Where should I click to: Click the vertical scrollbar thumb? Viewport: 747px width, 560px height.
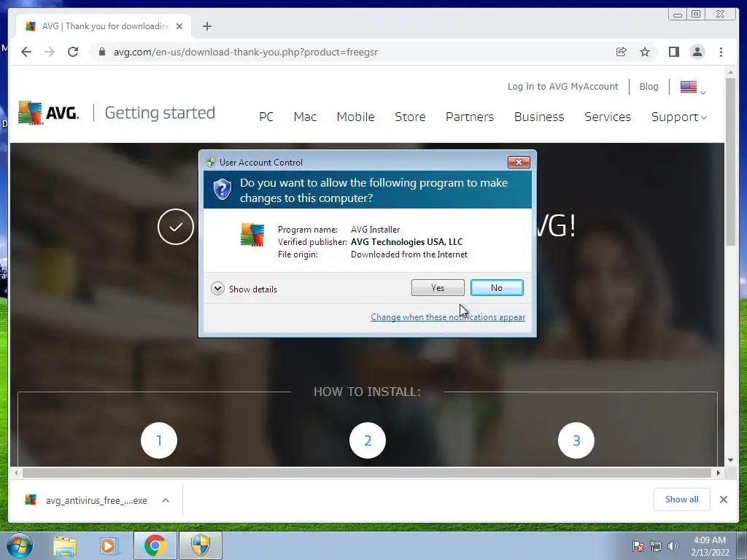pyautogui.click(x=730, y=162)
